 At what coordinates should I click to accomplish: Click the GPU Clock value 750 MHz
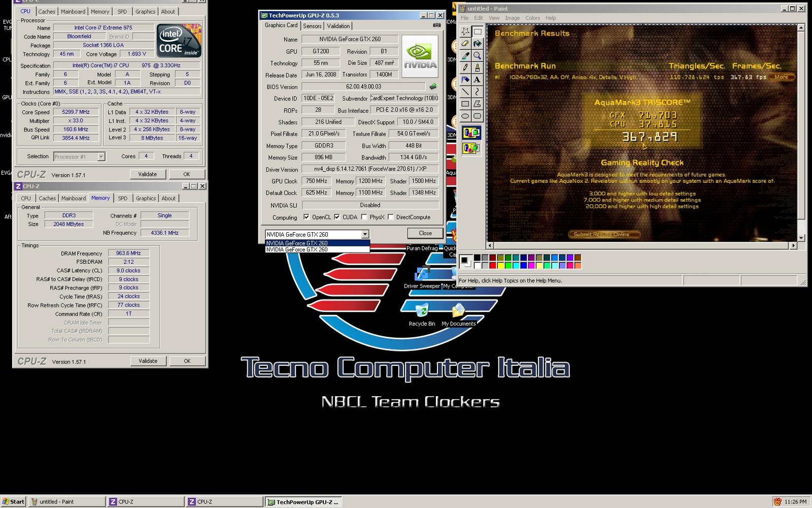316,181
